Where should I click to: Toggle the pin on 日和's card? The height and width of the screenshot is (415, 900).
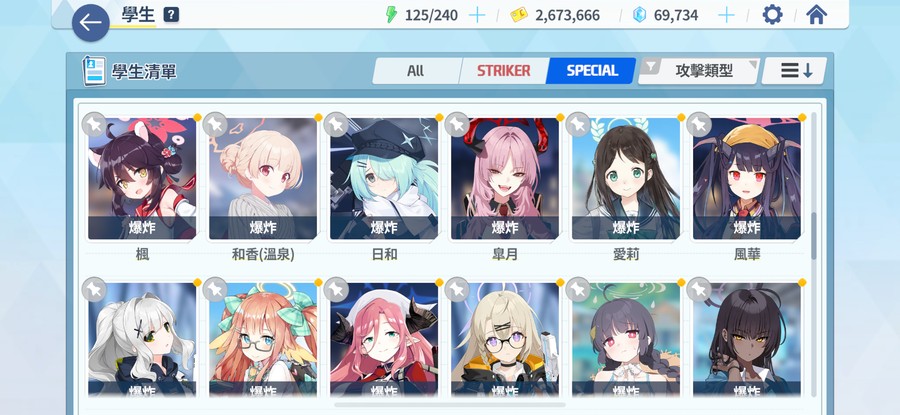click(x=336, y=125)
